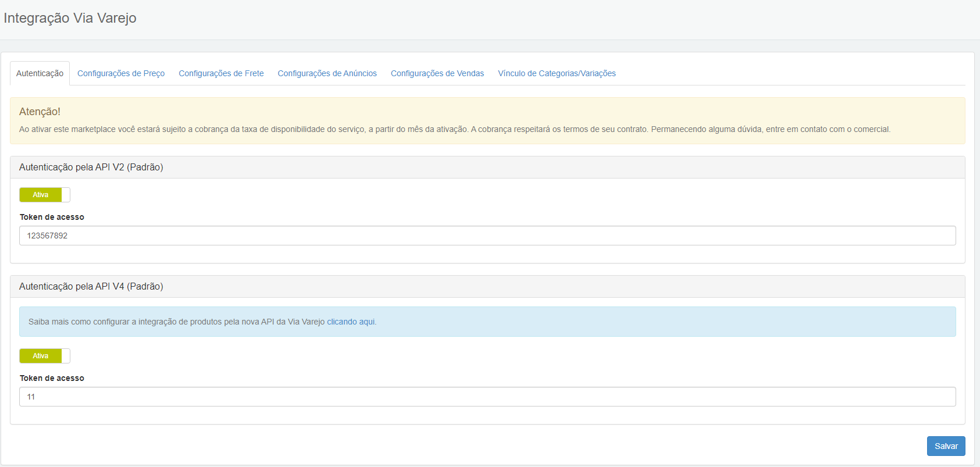
Task: Click the API V4 'Token de acesso' label
Action: click(x=52, y=378)
